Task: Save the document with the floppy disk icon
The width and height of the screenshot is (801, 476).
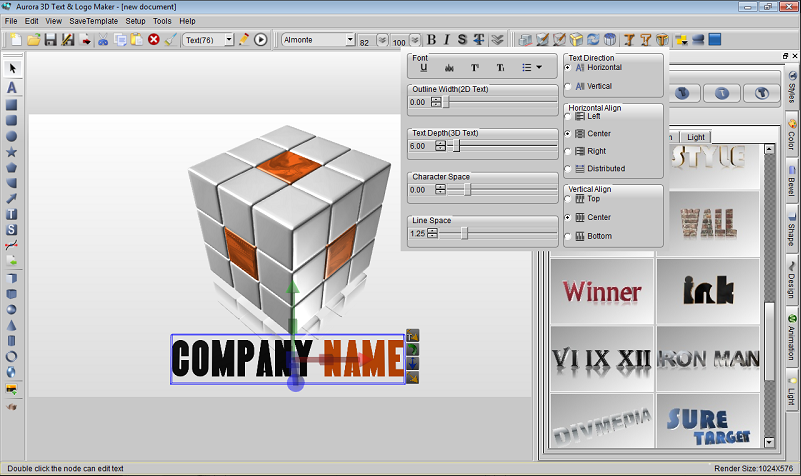Action: point(50,40)
